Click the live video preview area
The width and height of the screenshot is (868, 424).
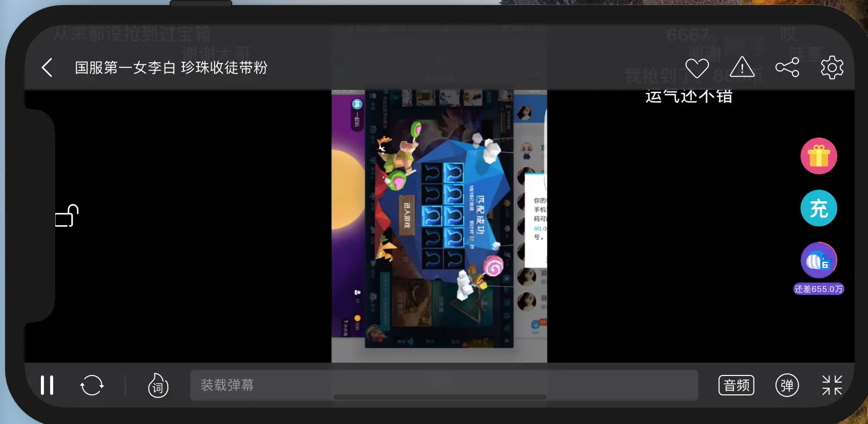439,226
